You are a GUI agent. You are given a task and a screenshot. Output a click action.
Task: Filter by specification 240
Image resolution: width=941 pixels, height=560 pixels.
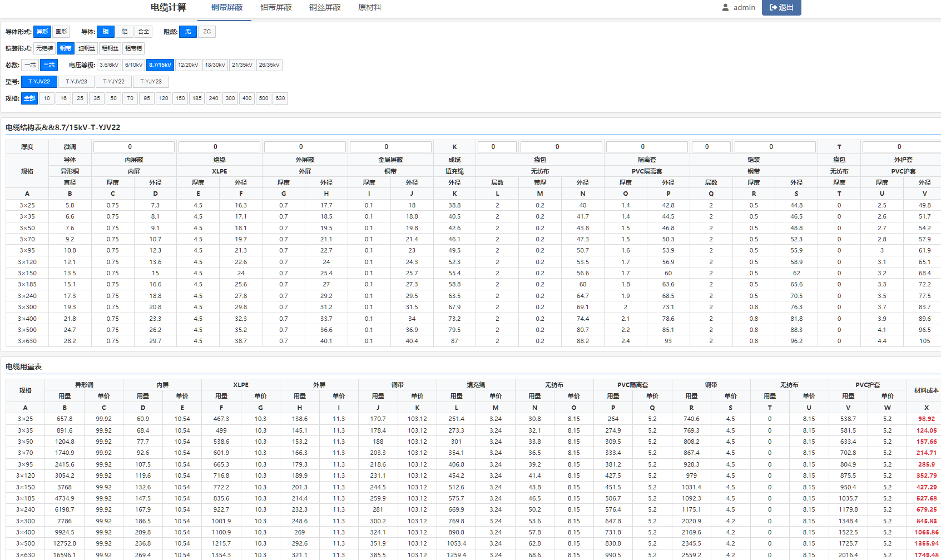coord(214,98)
